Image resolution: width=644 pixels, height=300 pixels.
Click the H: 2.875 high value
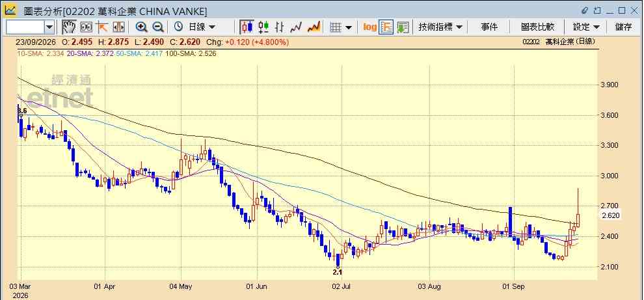click(x=113, y=42)
